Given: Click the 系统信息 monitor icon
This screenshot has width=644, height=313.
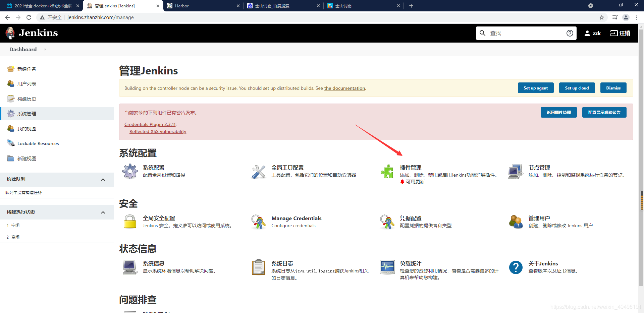Looking at the screenshot, I should point(130,267).
